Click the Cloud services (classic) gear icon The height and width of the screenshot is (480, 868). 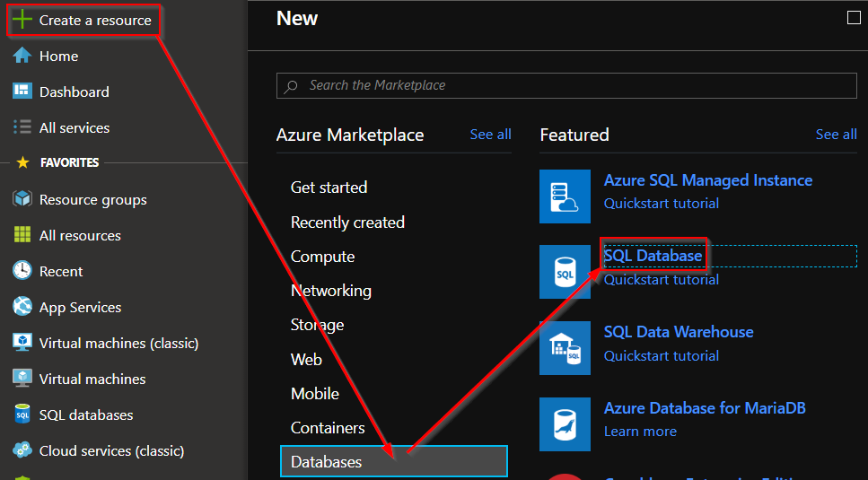(x=22, y=450)
